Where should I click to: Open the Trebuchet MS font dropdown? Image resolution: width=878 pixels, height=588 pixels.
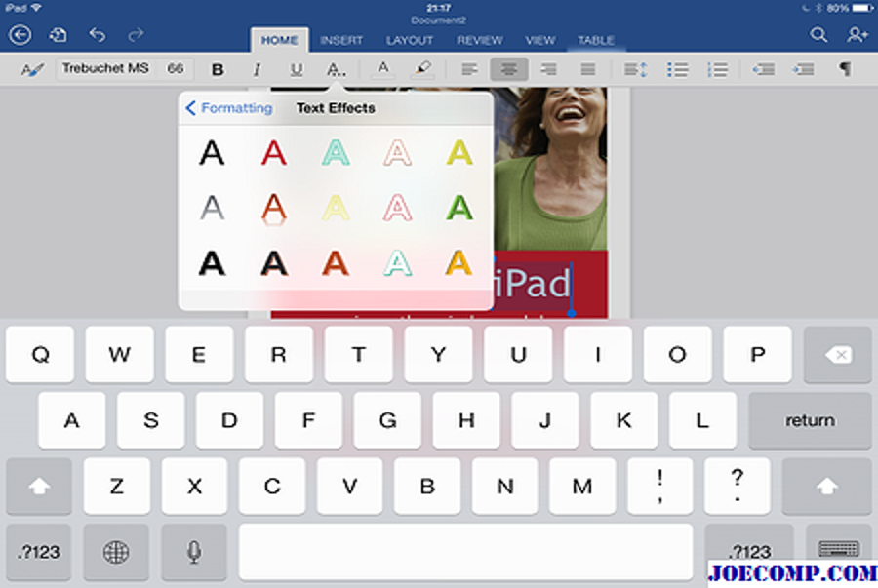(107, 69)
